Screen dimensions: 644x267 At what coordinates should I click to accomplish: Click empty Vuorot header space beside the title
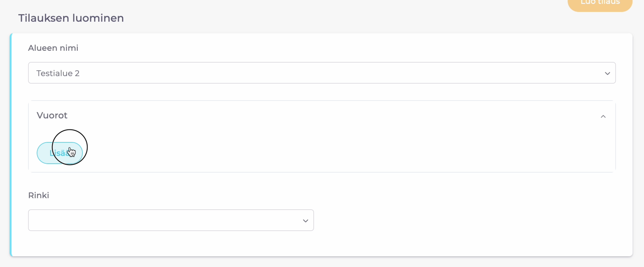tap(310, 115)
